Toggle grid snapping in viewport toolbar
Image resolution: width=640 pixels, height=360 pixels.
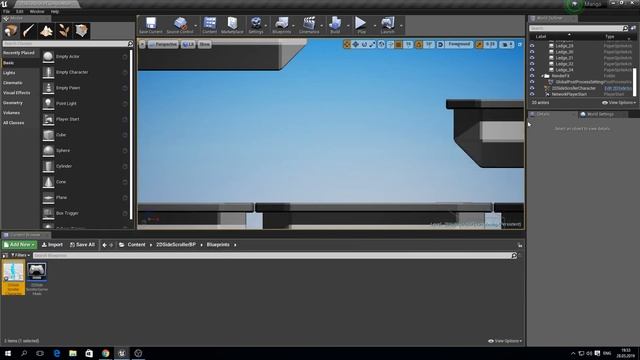399,44
